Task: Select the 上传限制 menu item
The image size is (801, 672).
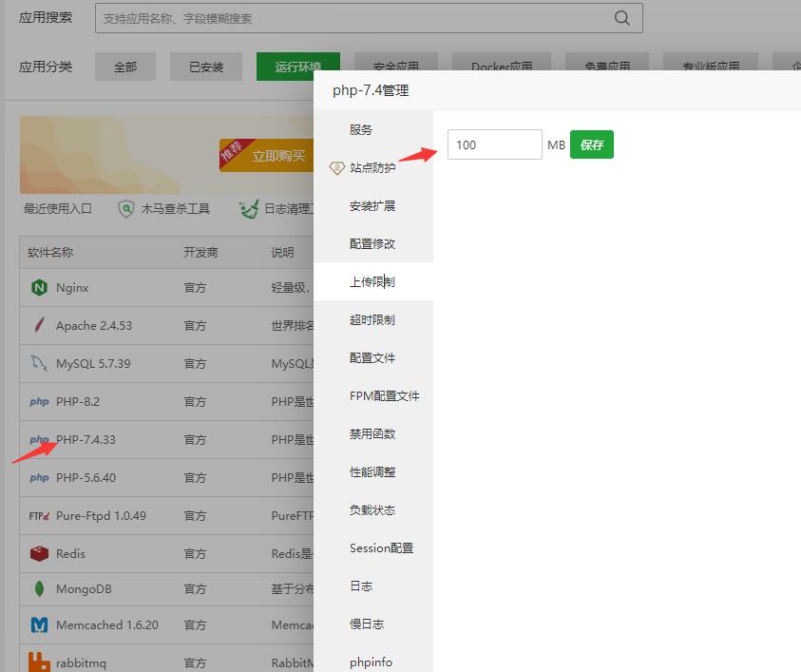Action: coord(373,281)
